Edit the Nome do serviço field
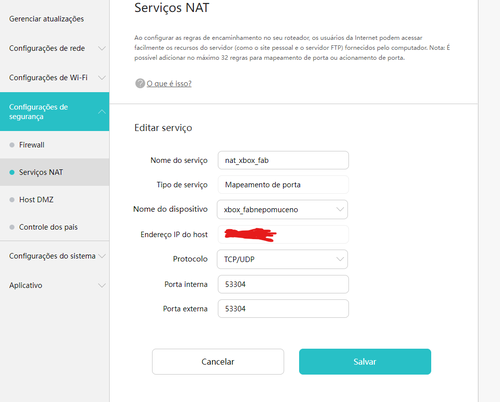The image size is (500, 402). pos(283,160)
